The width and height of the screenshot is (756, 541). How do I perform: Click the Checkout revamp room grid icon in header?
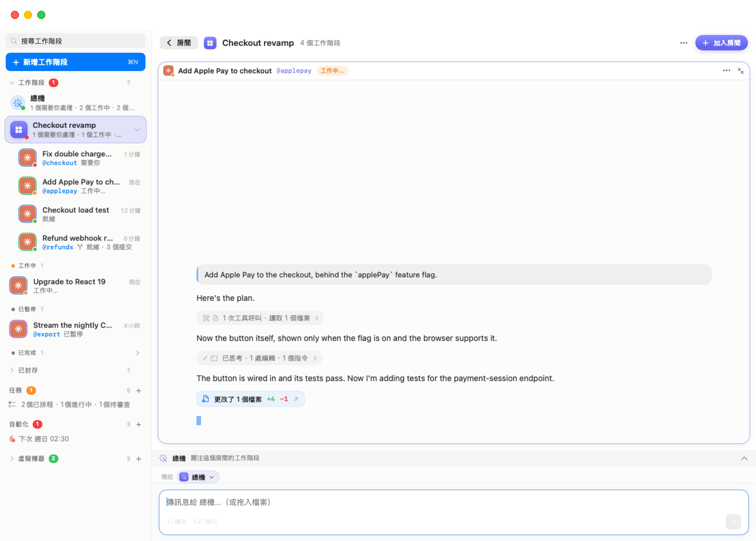pyautogui.click(x=210, y=43)
